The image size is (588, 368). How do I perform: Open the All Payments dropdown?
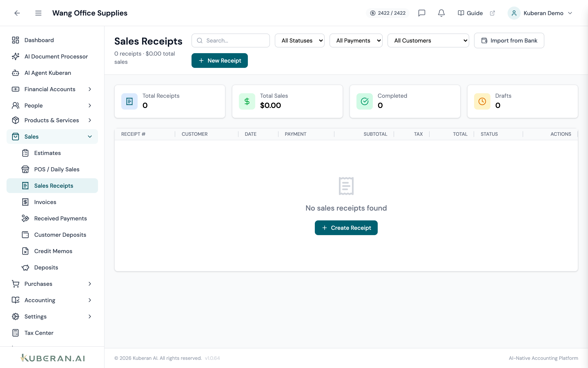[356, 40]
